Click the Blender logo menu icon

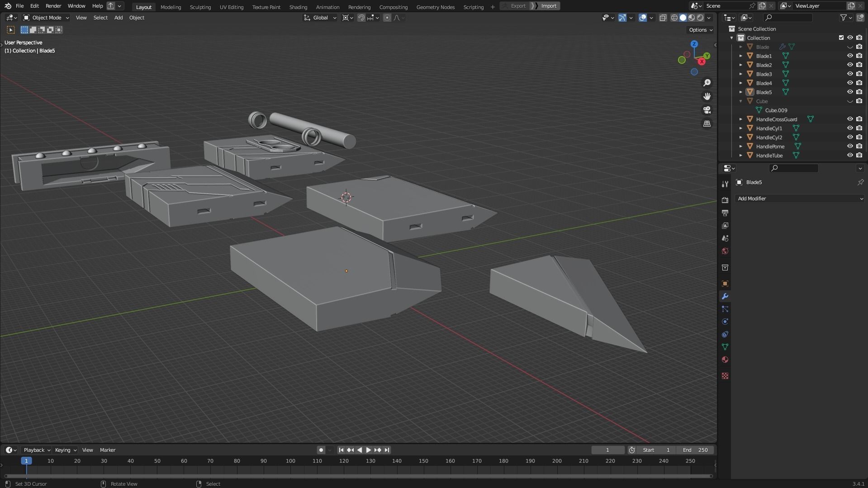8,6
